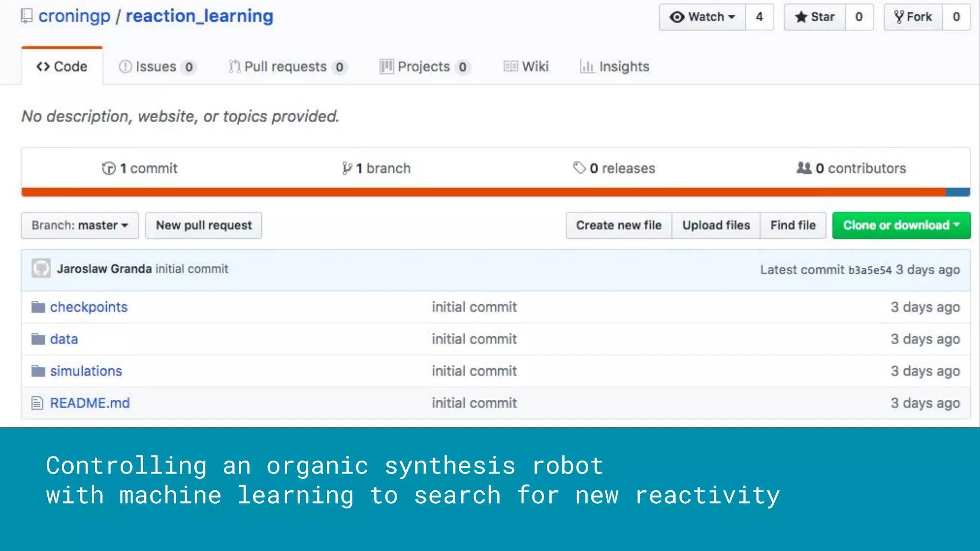The height and width of the screenshot is (551, 980).
Task: Open latest commit hash b3a5e54
Action: pos(869,270)
